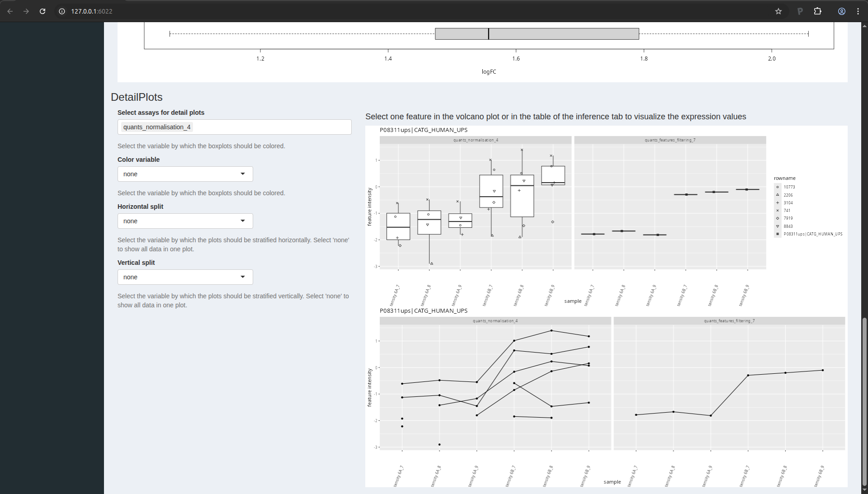Screen dimensions: 868x494
Task: Click the 'Select assays for detail plots' label
Action: 161,113
